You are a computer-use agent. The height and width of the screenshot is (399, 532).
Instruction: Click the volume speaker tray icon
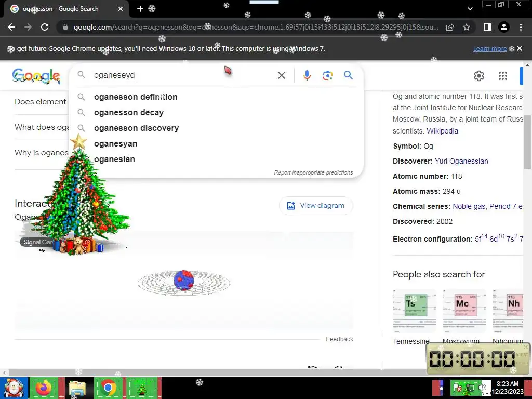(483, 388)
